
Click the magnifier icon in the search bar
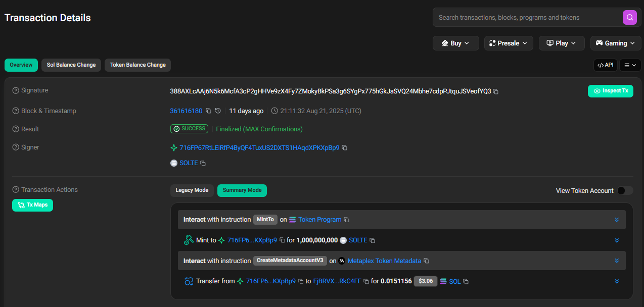click(629, 17)
